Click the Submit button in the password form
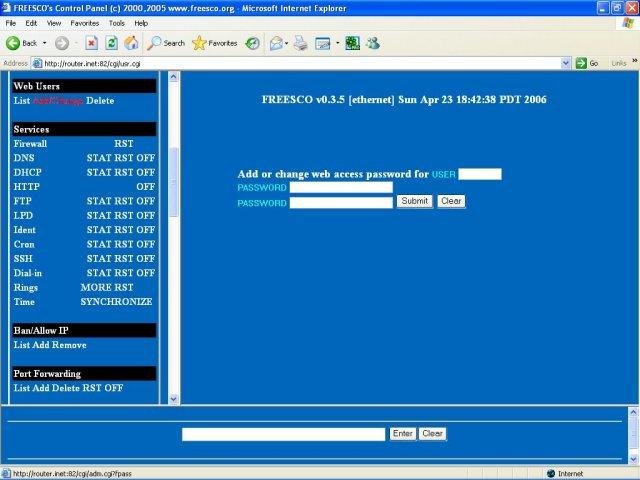Viewport: 640px width, 480px height. pyautogui.click(x=415, y=201)
